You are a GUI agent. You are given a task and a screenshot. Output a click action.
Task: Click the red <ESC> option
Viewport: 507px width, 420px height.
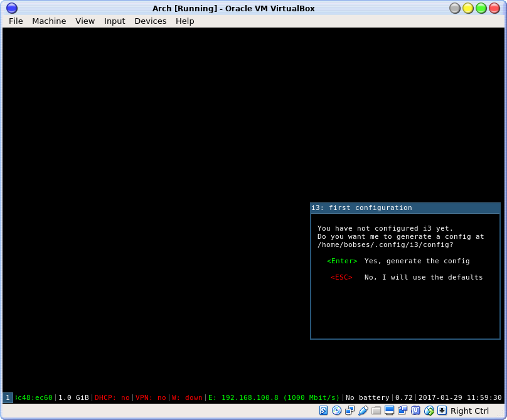click(341, 277)
